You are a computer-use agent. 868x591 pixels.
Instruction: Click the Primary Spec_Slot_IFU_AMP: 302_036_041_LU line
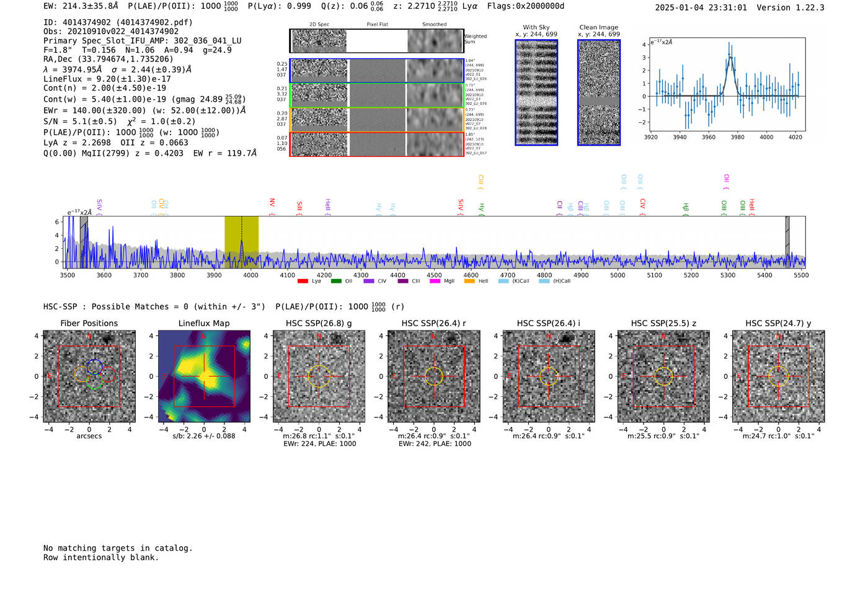(x=143, y=41)
